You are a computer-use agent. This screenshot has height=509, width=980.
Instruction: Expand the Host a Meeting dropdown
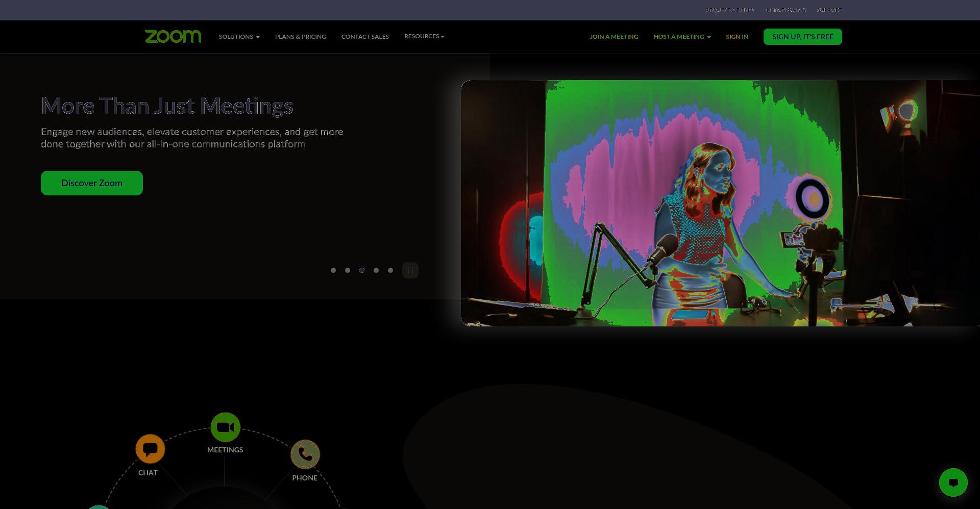[x=682, y=37]
